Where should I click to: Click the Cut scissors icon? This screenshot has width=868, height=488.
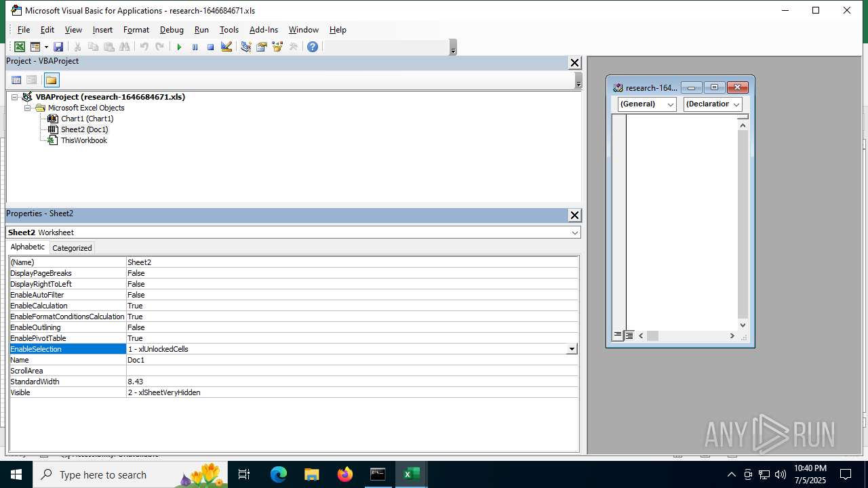(77, 47)
